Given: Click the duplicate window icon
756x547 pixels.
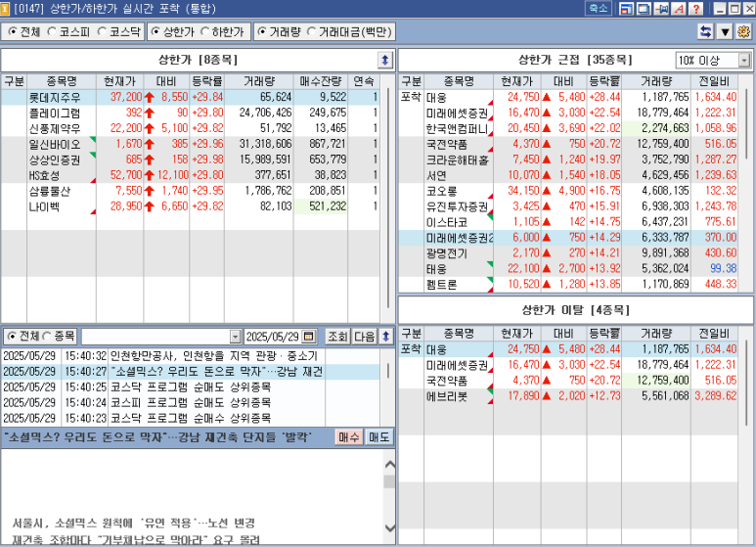Looking at the screenshot, I should pos(644,8).
